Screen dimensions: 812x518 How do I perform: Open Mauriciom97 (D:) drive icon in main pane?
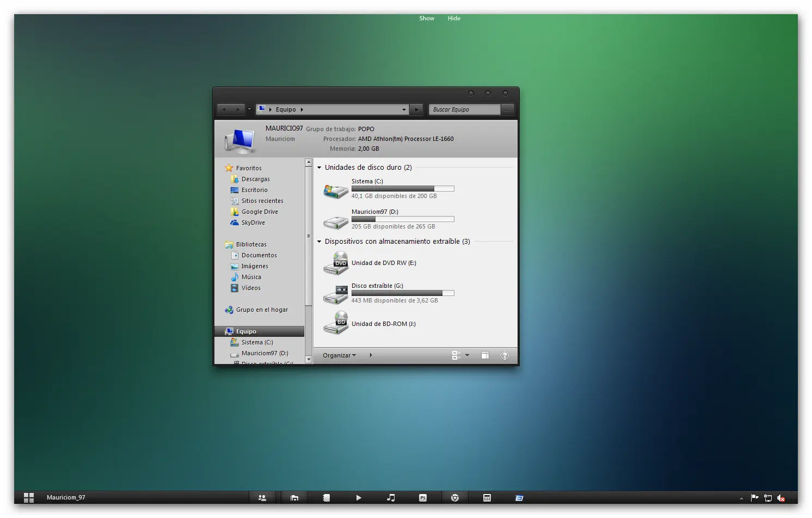(x=336, y=222)
